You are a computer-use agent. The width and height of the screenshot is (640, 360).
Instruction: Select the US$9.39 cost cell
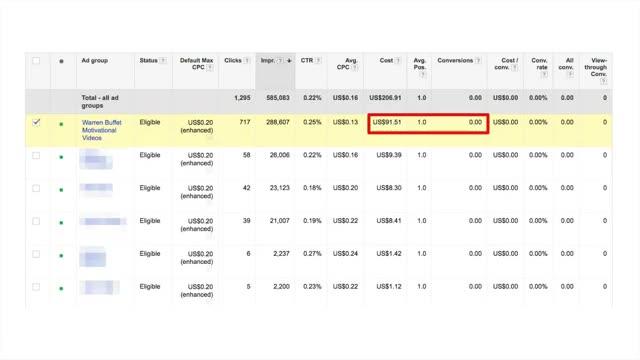389,155
